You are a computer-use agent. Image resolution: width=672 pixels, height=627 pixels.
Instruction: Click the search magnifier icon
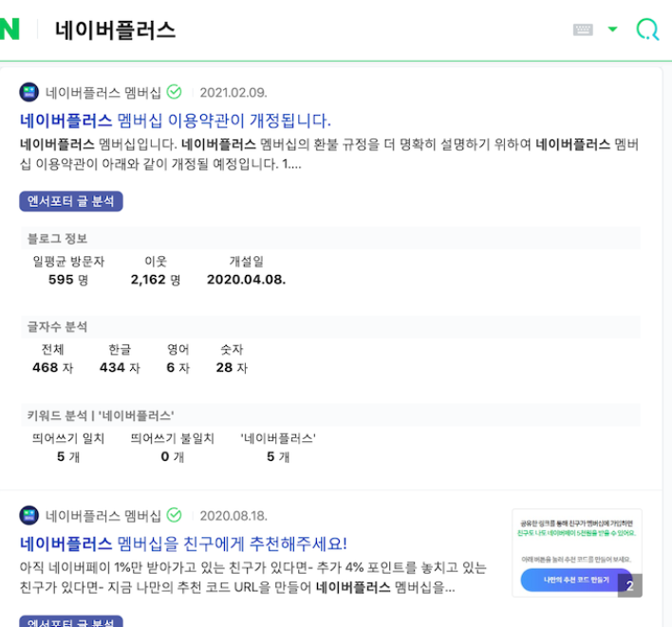coord(647,29)
